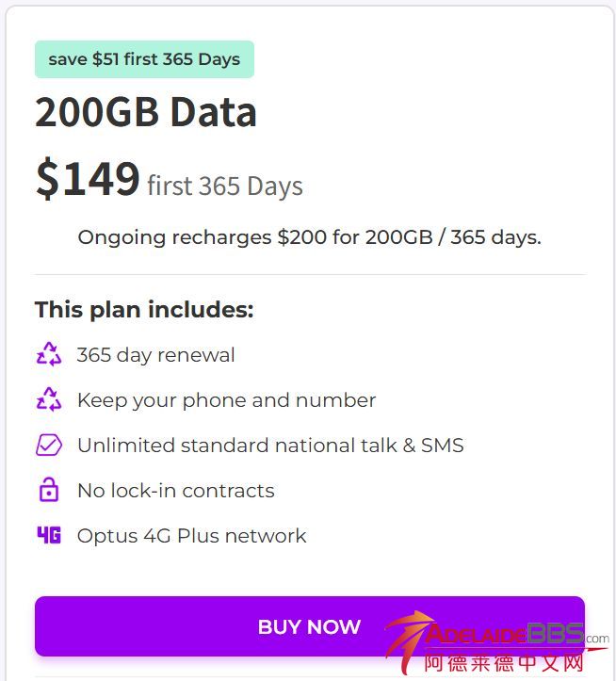The height and width of the screenshot is (681, 616).
Task: Click the purple 4G network icon
Action: click(48, 536)
